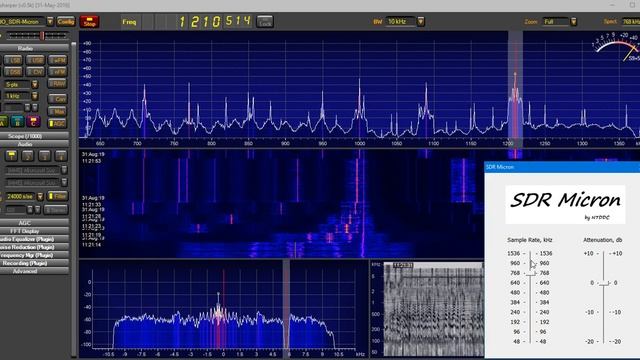Expand the AGC panel
The height and width of the screenshot is (360, 640).
tap(34, 223)
